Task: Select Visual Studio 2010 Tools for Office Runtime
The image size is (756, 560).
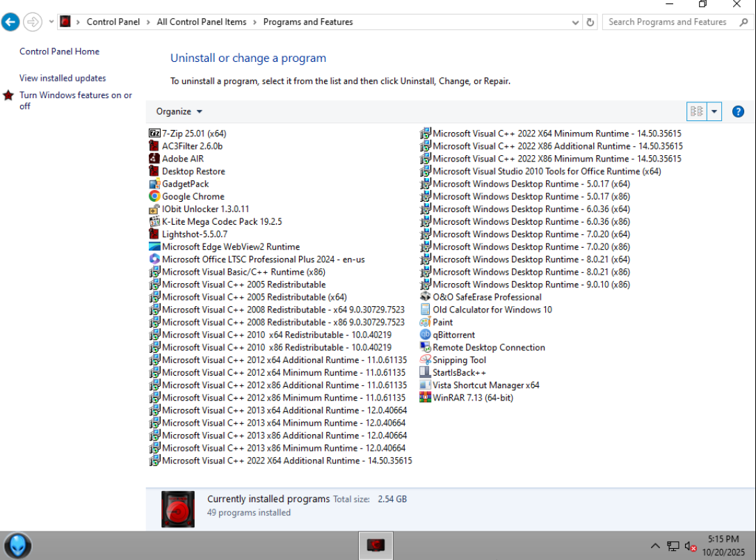Action: pyautogui.click(x=541, y=170)
